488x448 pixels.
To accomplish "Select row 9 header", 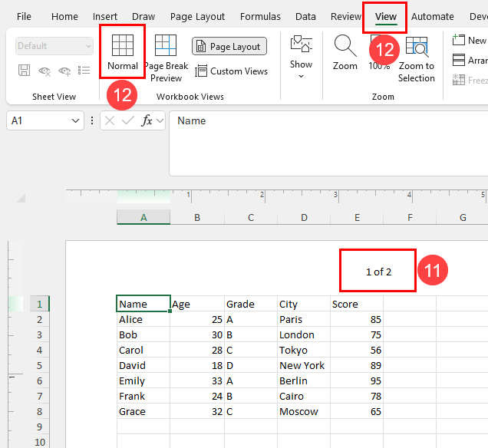I will [x=40, y=427].
